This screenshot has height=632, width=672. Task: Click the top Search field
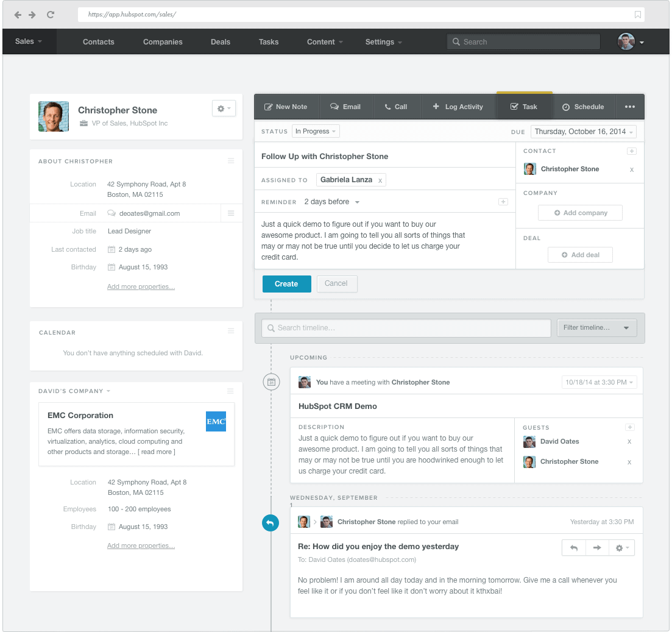click(x=523, y=41)
